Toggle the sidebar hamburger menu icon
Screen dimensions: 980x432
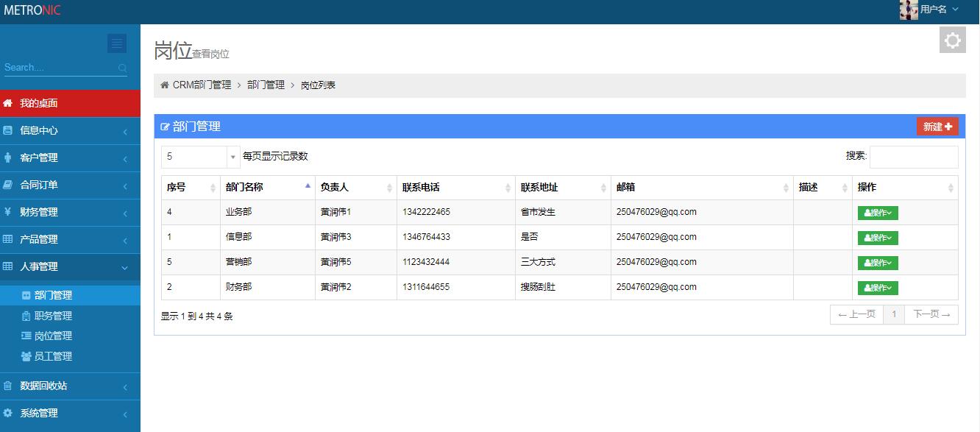116,43
